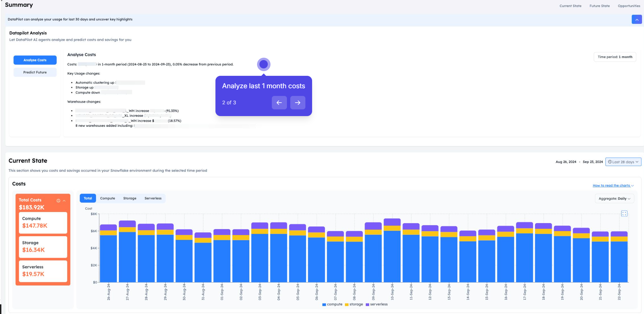Expand the cost chart to fullscreen
Screen dimensions: 644x314
(624, 214)
